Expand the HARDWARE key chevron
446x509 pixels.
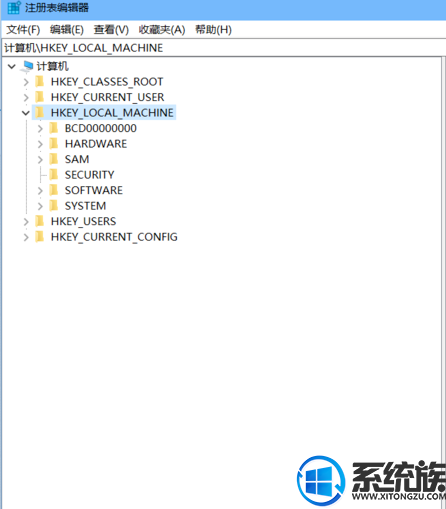[40, 144]
